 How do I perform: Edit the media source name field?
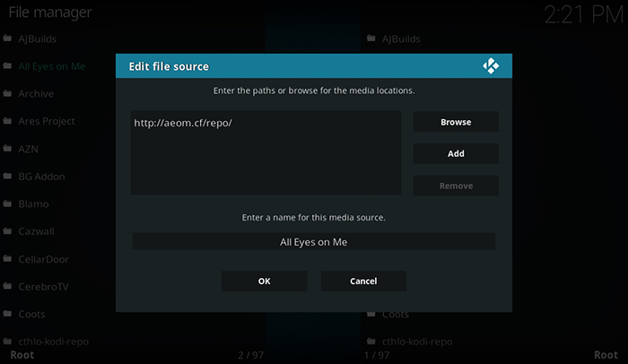[x=314, y=242]
